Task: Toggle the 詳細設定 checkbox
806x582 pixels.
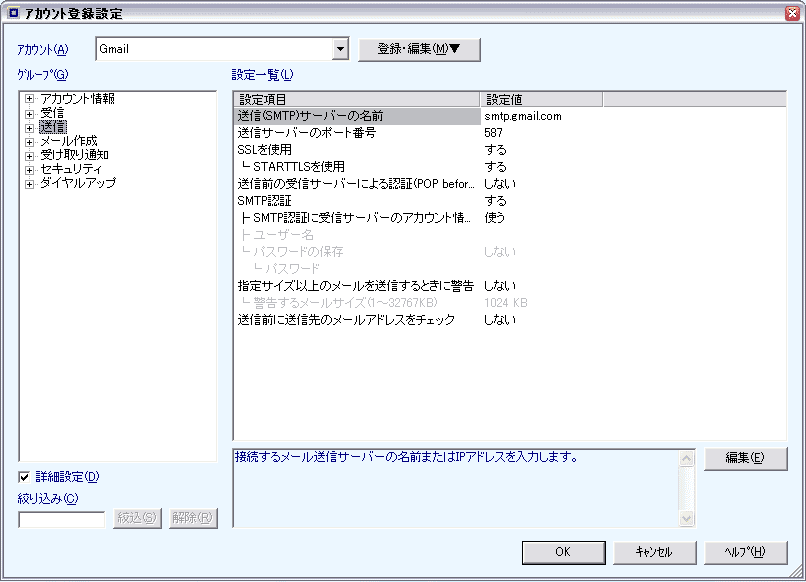Action: 25,477
